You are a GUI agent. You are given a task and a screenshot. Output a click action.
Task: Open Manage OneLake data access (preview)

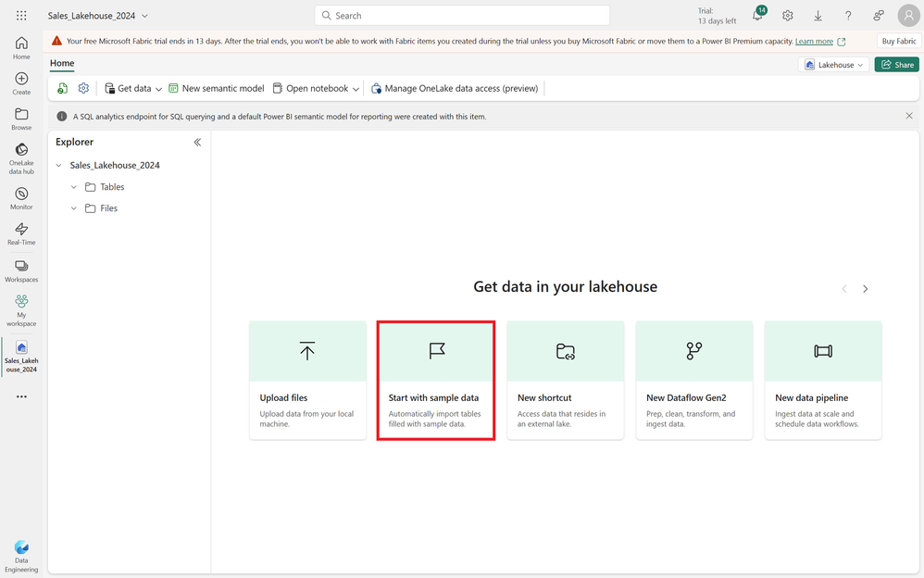click(455, 89)
